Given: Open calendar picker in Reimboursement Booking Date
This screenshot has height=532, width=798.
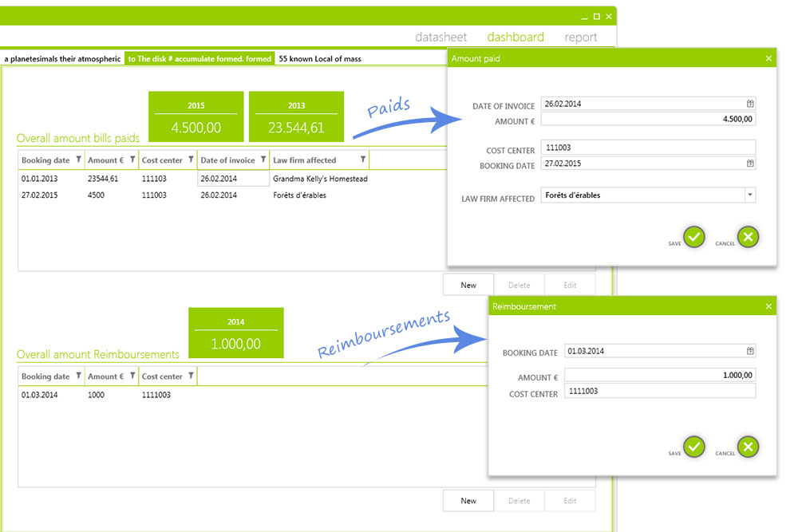Looking at the screenshot, I should (750, 351).
